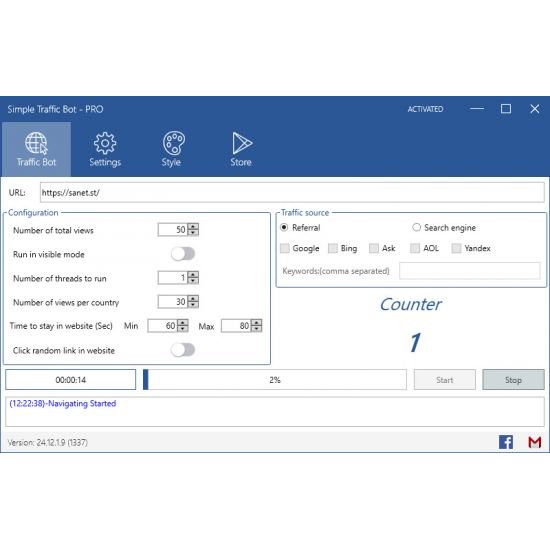Decrease Min time to stay value
550x550 pixels.
coord(183,329)
